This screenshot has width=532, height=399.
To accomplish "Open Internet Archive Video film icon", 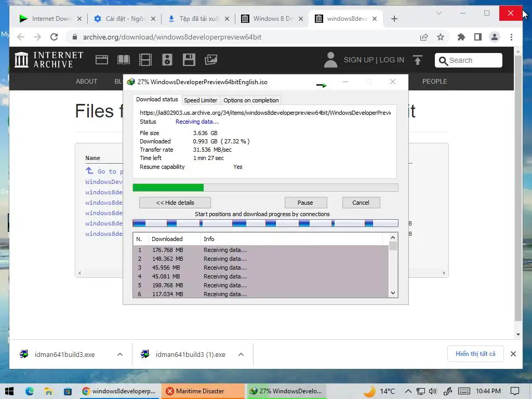I will point(145,60).
